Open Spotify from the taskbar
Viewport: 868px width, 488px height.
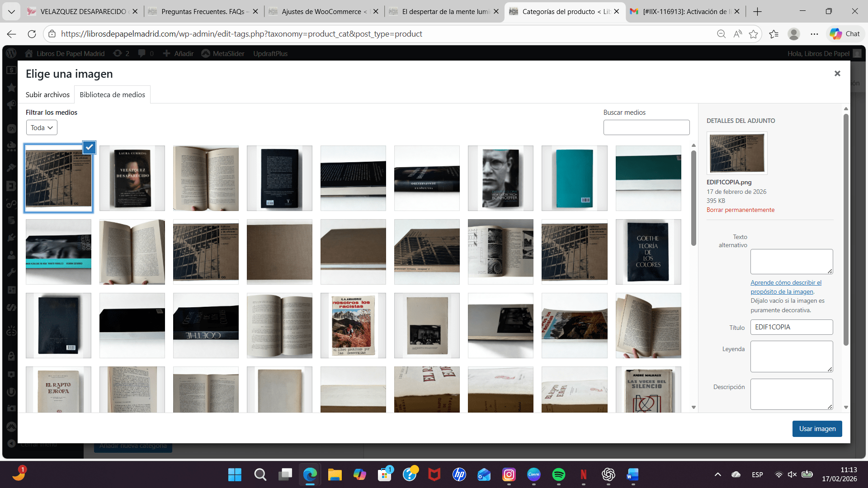click(x=558, y=474)
